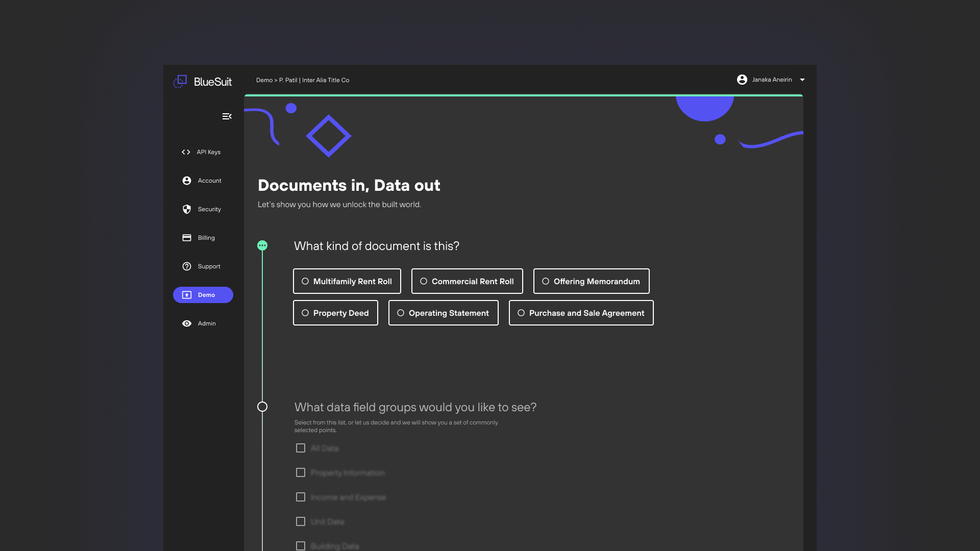Click the 'Documents in, Data out' heading

coord(349,185)
